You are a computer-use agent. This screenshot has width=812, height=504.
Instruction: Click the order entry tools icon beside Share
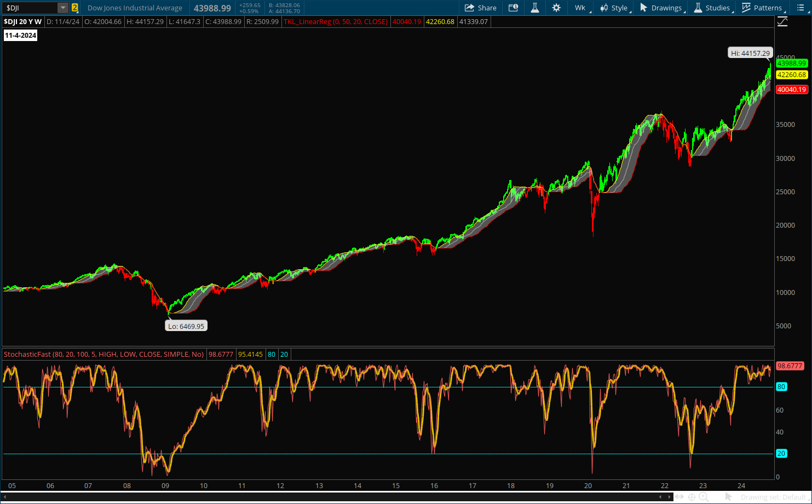[513, 8]
